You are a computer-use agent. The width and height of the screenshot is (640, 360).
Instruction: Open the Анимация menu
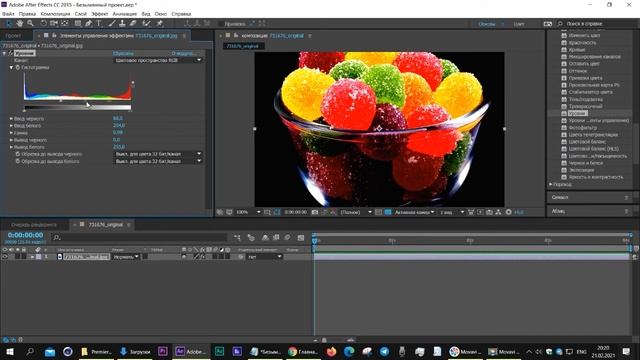[x=124, y=14]
